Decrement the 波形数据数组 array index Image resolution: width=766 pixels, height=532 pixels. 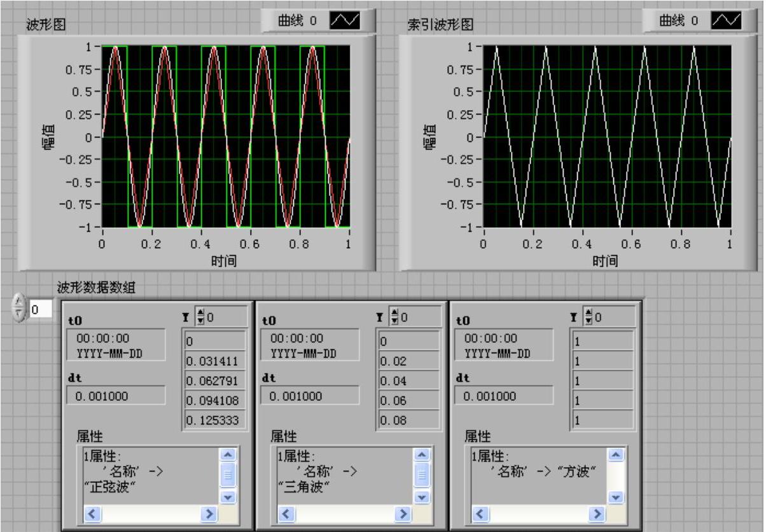tap(19, 314)
